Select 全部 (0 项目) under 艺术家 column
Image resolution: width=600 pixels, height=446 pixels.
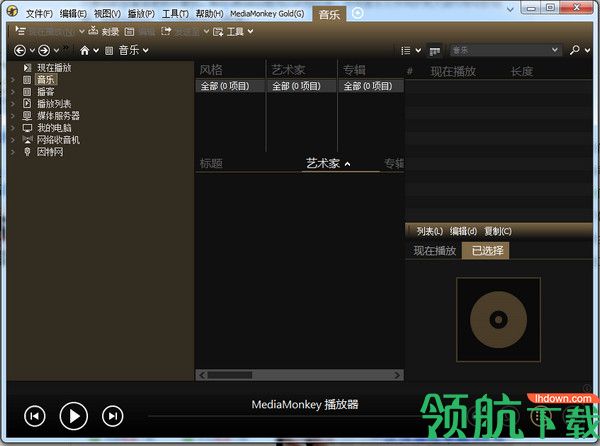click(x=302, y=86)
